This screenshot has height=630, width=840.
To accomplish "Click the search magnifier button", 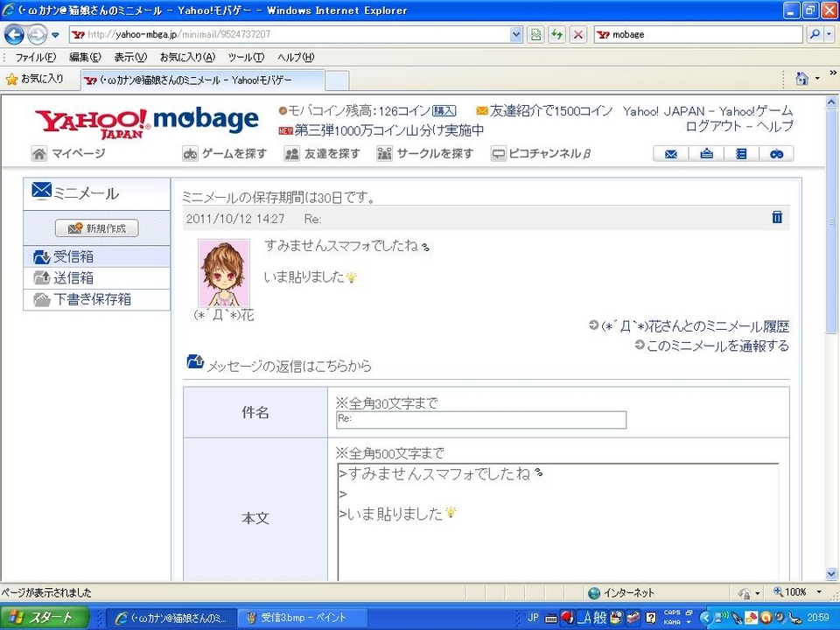I will click(x=815, y=34).
